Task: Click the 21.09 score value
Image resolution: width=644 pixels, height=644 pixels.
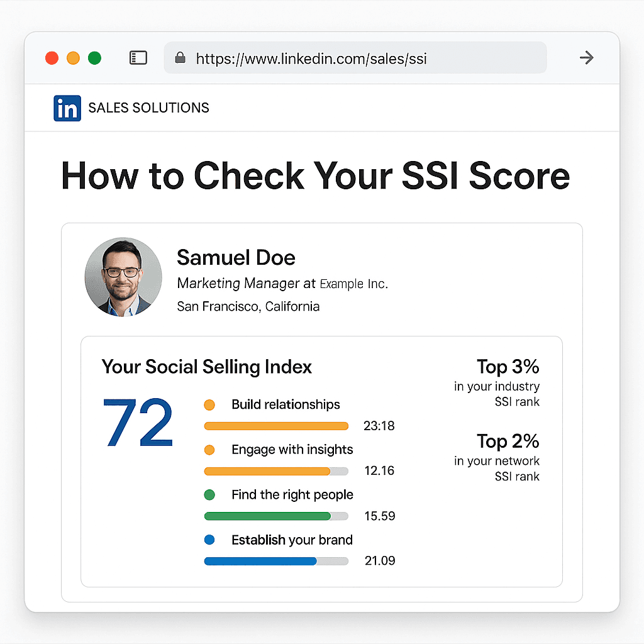Action: tap(380, 560)
